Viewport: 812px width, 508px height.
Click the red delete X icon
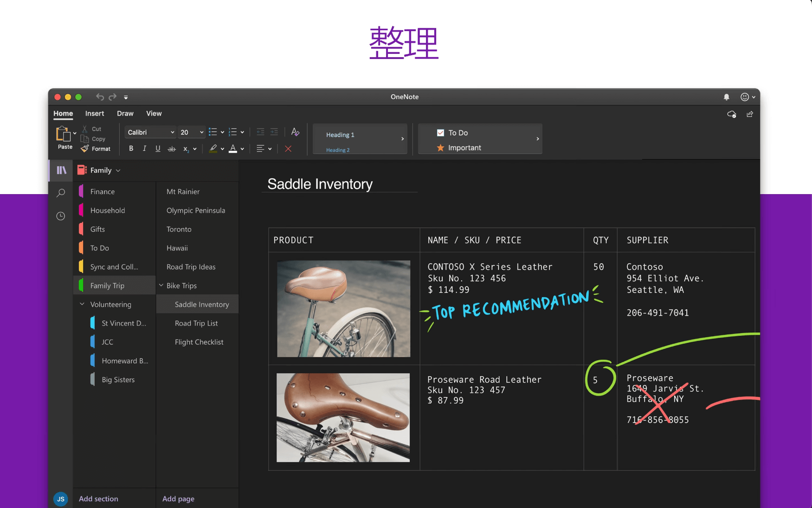tap(288, 149)
